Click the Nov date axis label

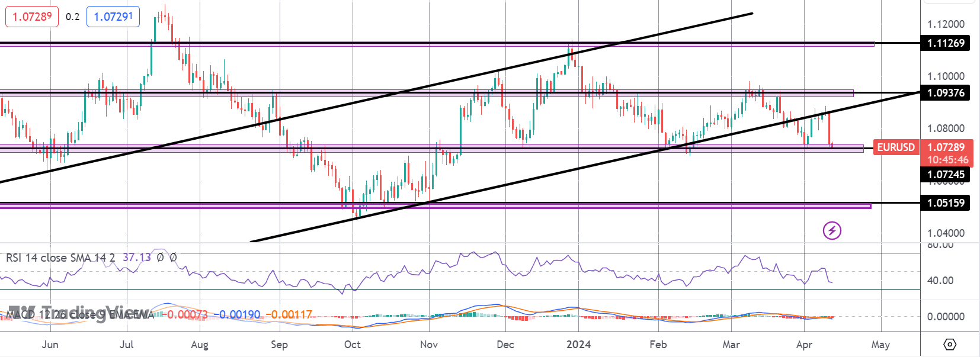point(429,345)
